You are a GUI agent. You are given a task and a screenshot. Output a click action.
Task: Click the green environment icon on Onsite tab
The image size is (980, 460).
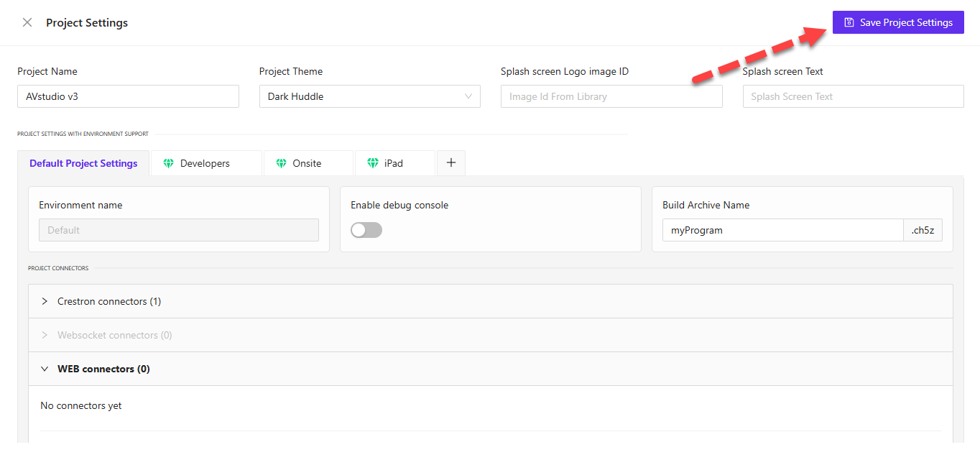(281, 162)
